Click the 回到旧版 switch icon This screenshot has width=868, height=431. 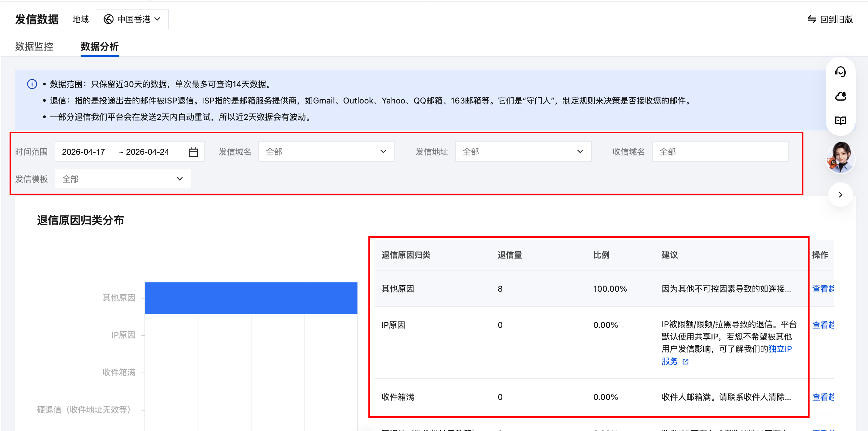[812, 19]
